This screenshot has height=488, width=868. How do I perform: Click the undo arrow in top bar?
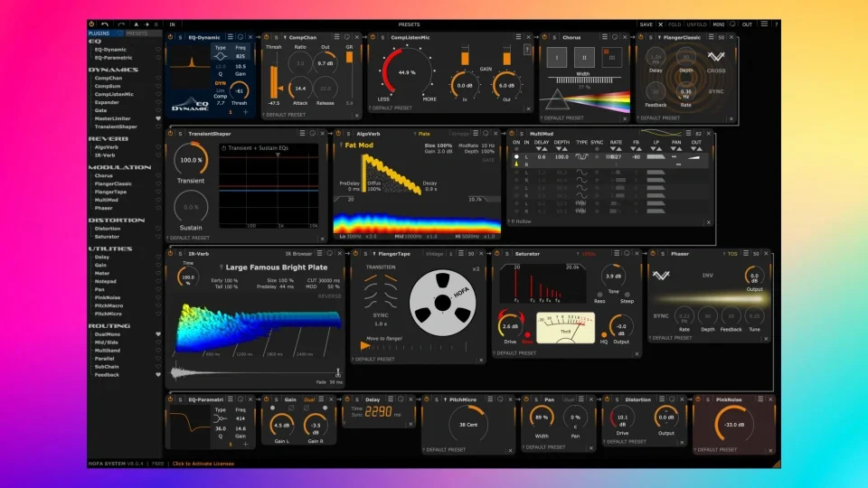105,24
